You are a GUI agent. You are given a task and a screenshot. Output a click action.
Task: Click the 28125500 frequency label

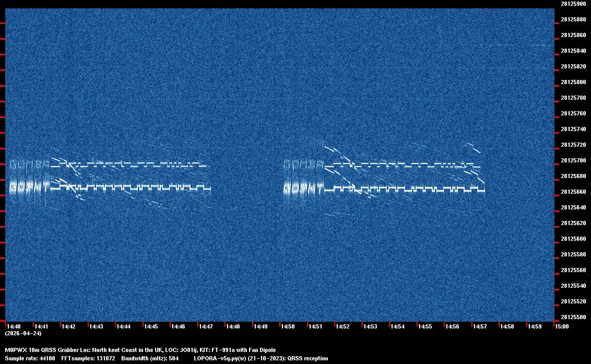(x=574, y=317)
